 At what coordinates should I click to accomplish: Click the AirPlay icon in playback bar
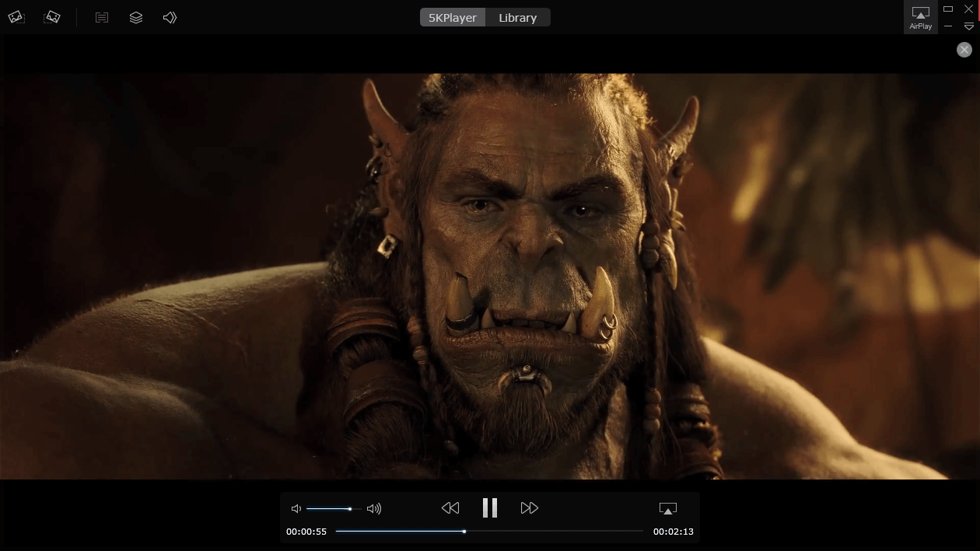tap(667, 508)
